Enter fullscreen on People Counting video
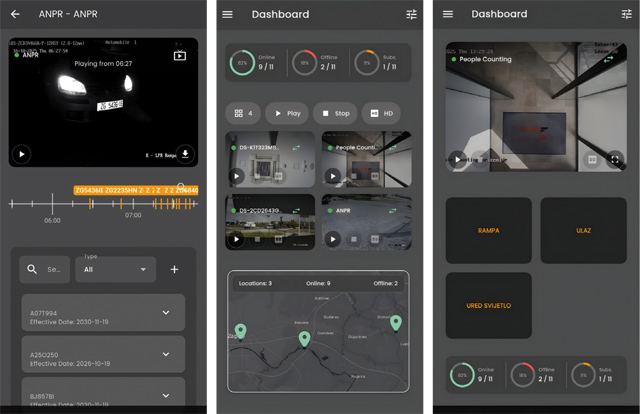Viewport: 640px width, 414px height. pyautogui.click(x=615, y=158)
